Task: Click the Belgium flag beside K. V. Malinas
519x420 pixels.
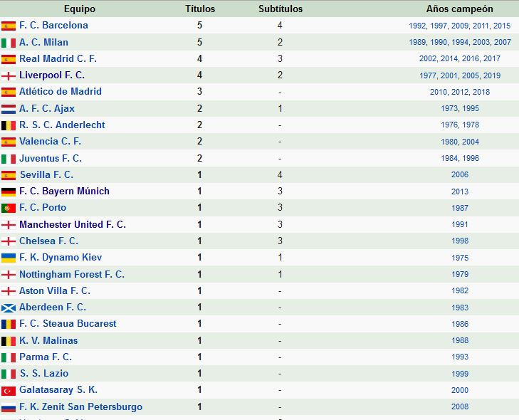Action: tap(9, 341)
